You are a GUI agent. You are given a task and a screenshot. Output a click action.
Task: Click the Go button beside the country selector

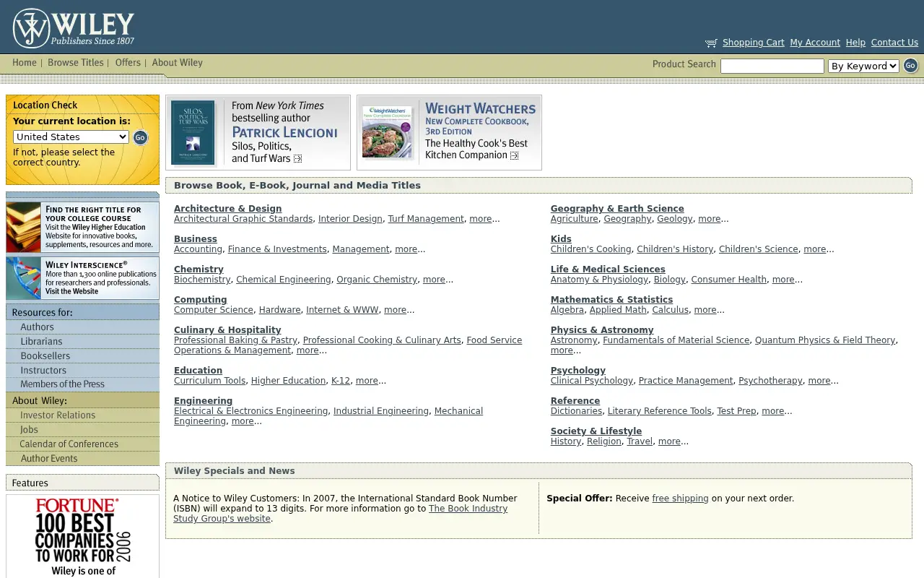[140, 137]
